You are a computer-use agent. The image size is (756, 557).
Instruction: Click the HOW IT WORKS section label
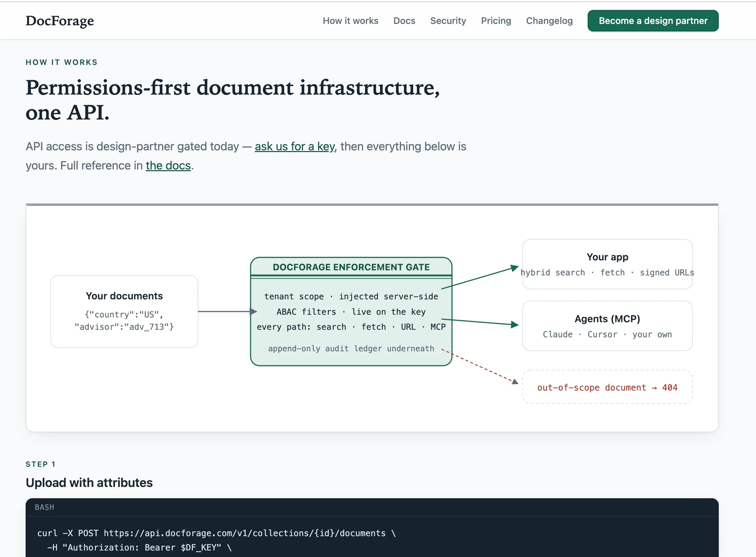[61, 62]
